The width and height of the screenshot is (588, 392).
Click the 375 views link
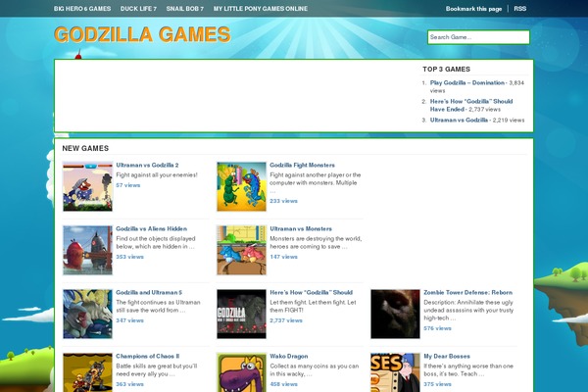(x=438, y=384)
